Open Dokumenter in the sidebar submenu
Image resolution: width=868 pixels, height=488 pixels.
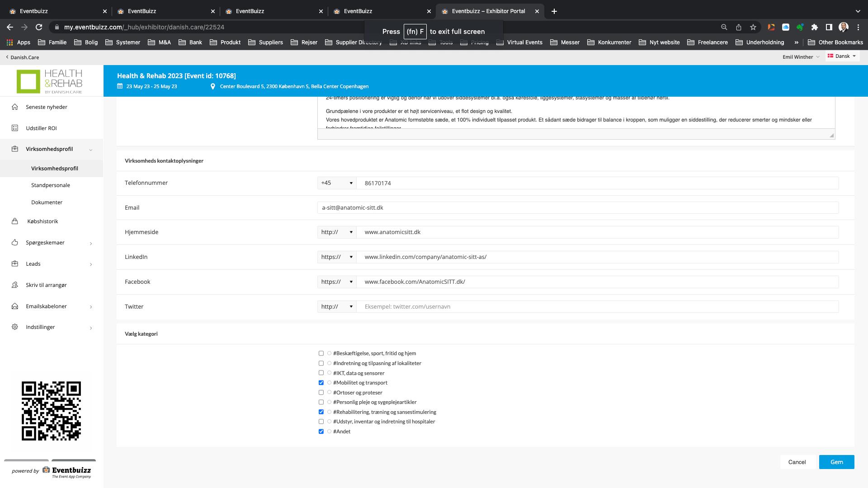click(47, 202)
